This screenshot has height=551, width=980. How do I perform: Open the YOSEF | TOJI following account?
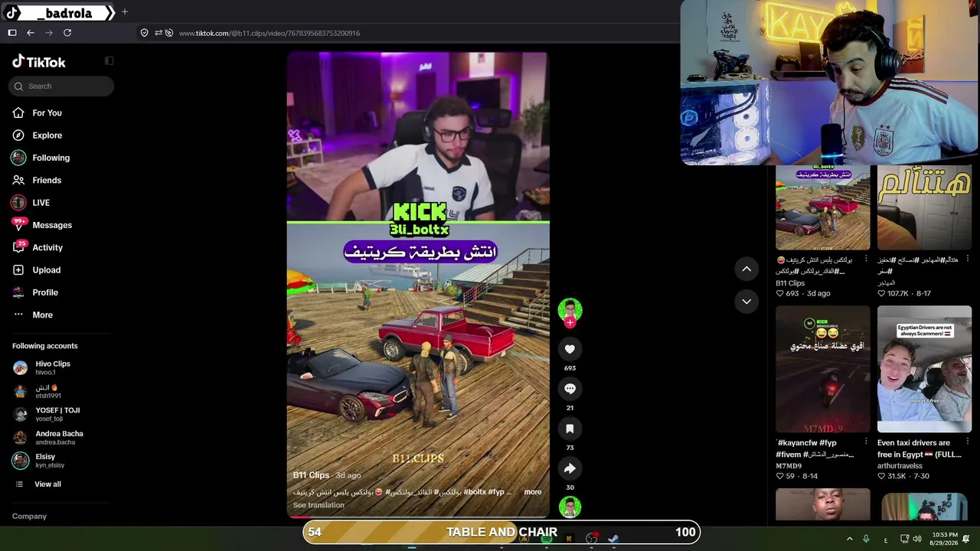[57, 414]
